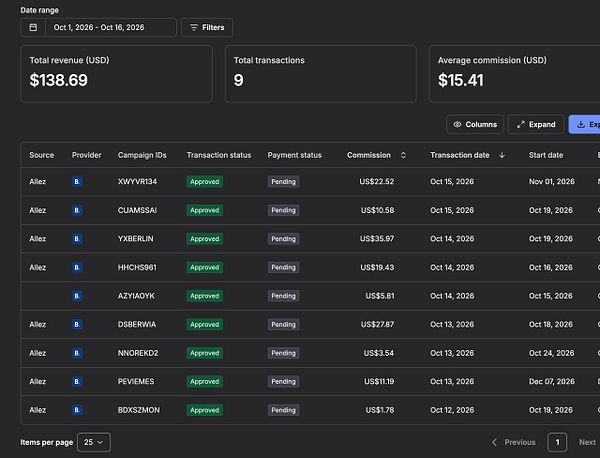Screen dimensions: 600x458
Task: Click commission value US$35.97
Action: [377, 239]
